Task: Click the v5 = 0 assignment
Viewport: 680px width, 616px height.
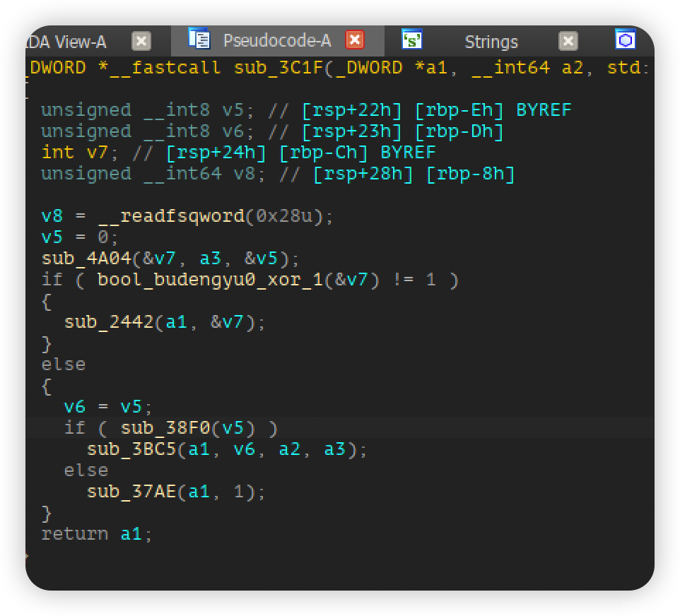Action: [x=79, y=237]
